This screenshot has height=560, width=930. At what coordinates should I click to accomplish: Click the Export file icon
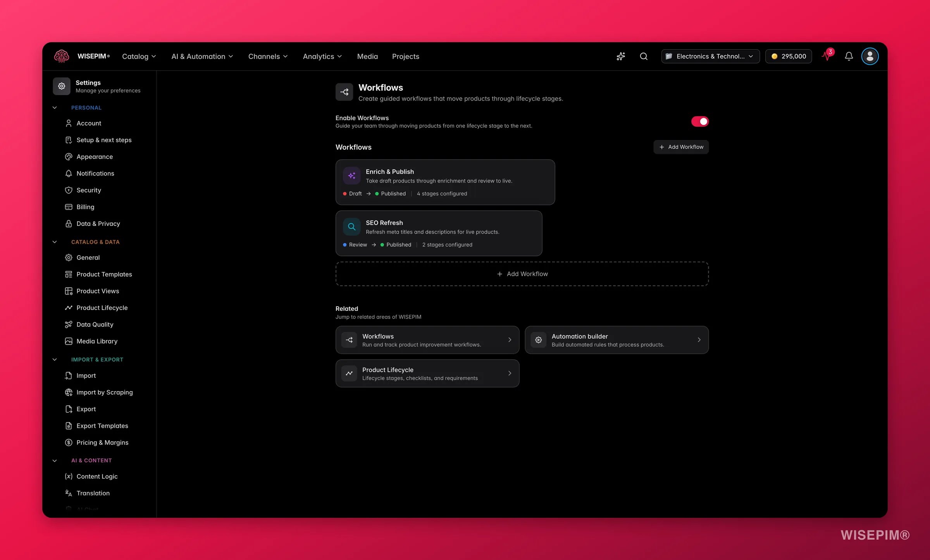[x=69, y=409]
